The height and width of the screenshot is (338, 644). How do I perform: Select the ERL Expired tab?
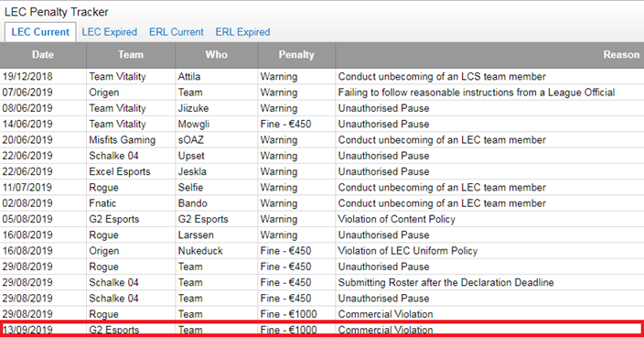tap(242, 32)
